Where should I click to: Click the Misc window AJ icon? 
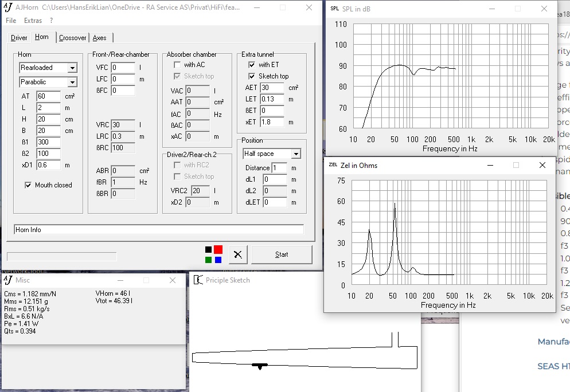pyautogui.click(x=8, y=280)
